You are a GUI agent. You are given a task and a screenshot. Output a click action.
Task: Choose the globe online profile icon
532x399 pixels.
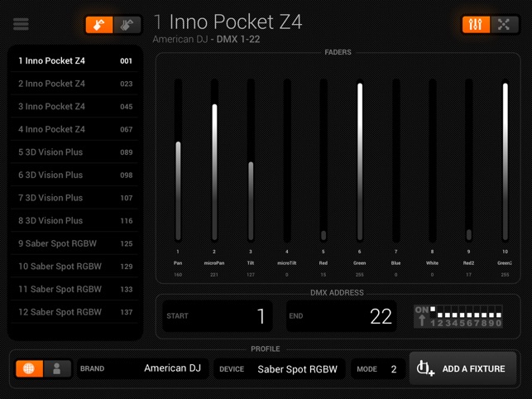(x=29, y=368)
